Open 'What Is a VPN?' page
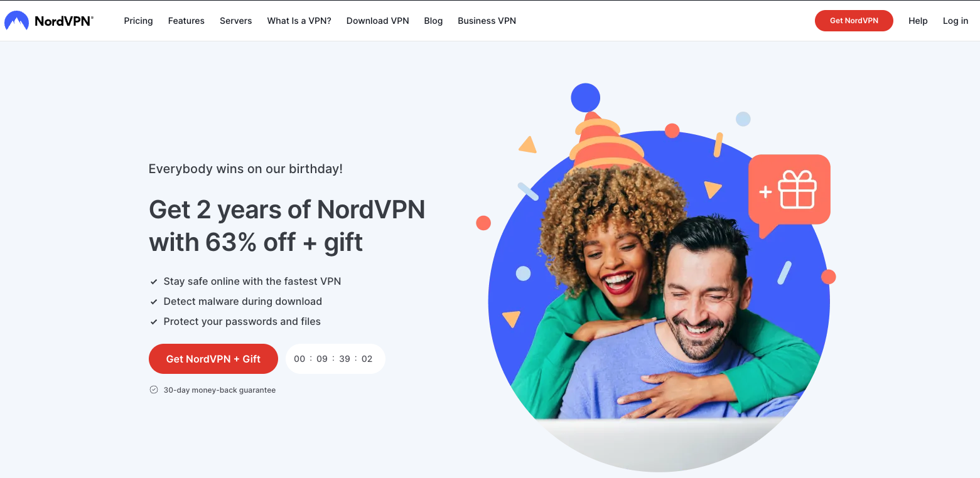 (299, 21)
